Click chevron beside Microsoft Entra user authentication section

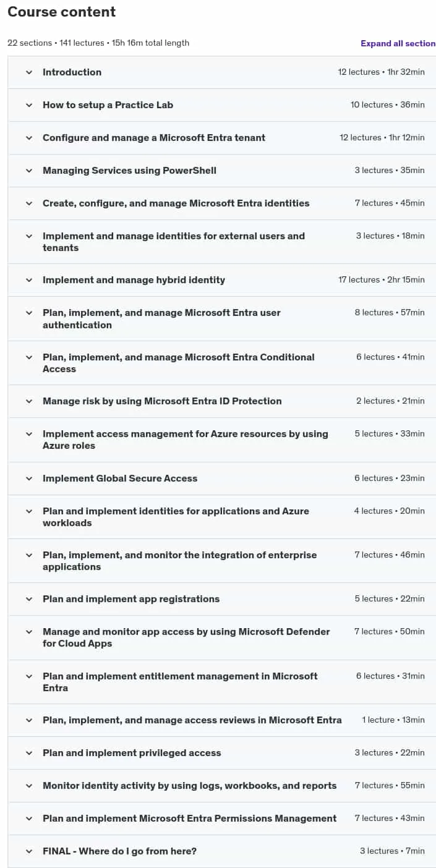29,313
